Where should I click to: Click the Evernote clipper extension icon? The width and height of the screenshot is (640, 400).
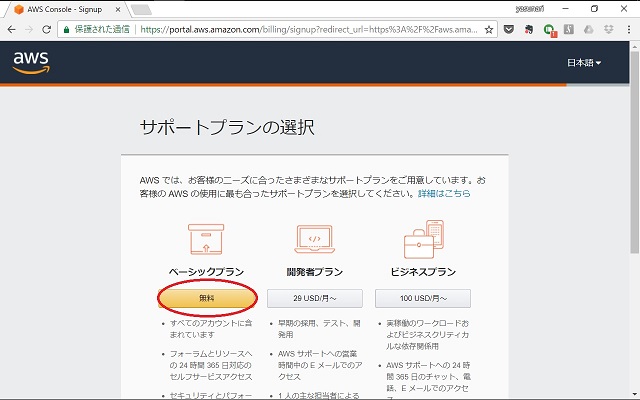coord(529,29)
